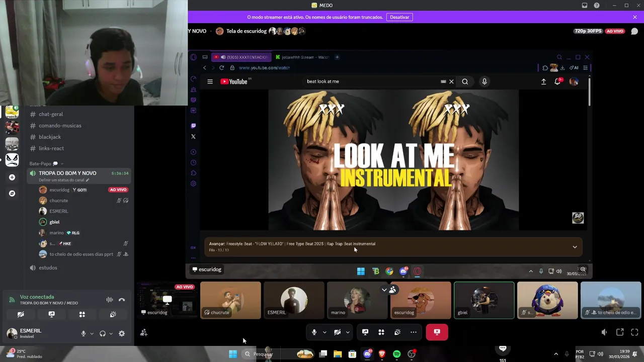Focus the escuridog stream thumbnail tile
This screenshot has height=362, width=644.
167,300
